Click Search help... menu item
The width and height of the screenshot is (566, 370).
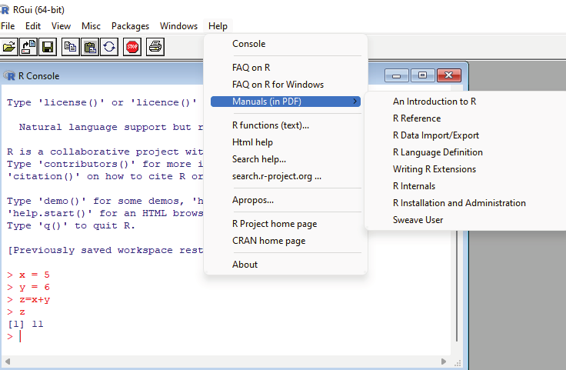click(259, 159)
